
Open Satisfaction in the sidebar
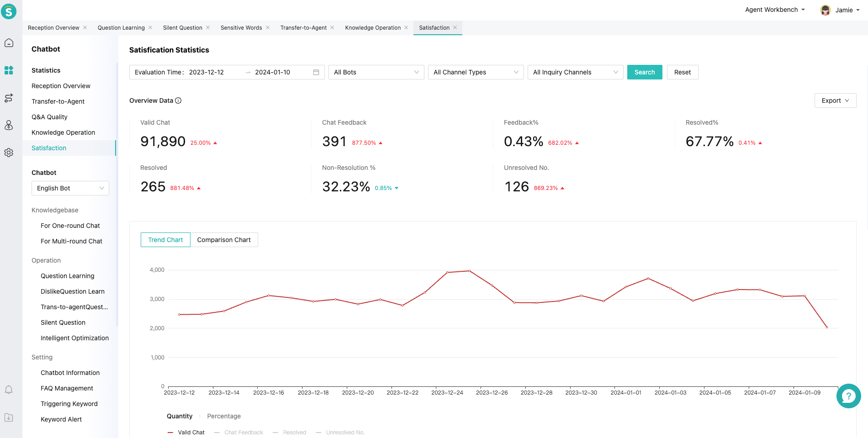(x=69, y=148)
